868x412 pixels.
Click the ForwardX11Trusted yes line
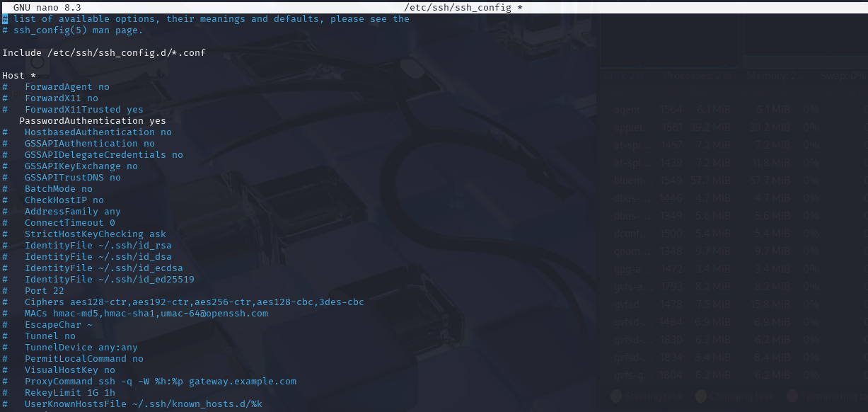pos(83,110)
